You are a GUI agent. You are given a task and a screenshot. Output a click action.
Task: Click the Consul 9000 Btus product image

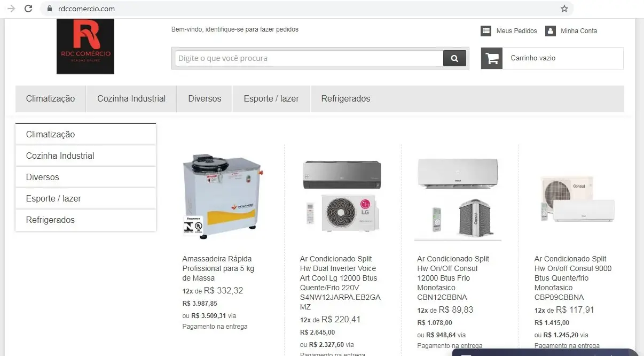click(x=577, y=198)
